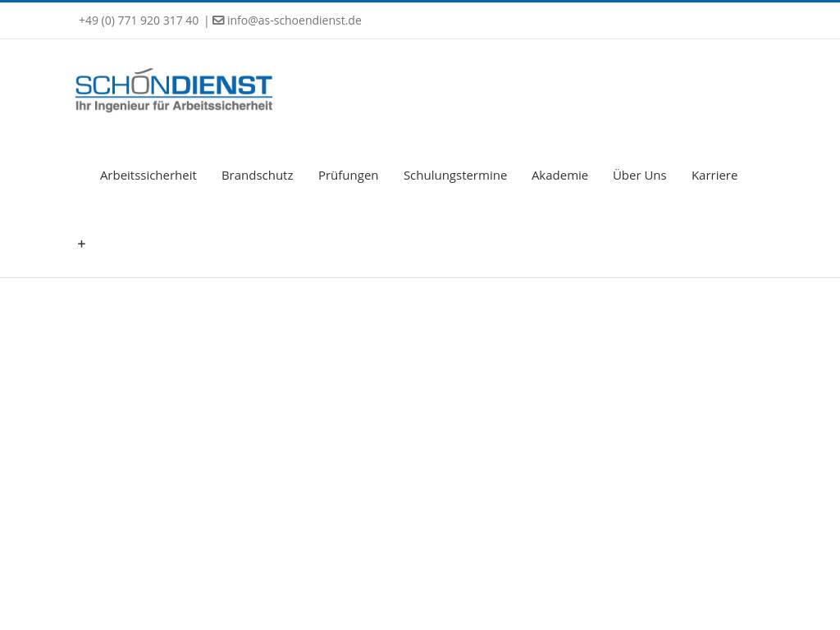Click the info@as-schoendienst.de email link
Image resolution: width=840 pixels, height=630 pixels.
(x=294, y=21)
